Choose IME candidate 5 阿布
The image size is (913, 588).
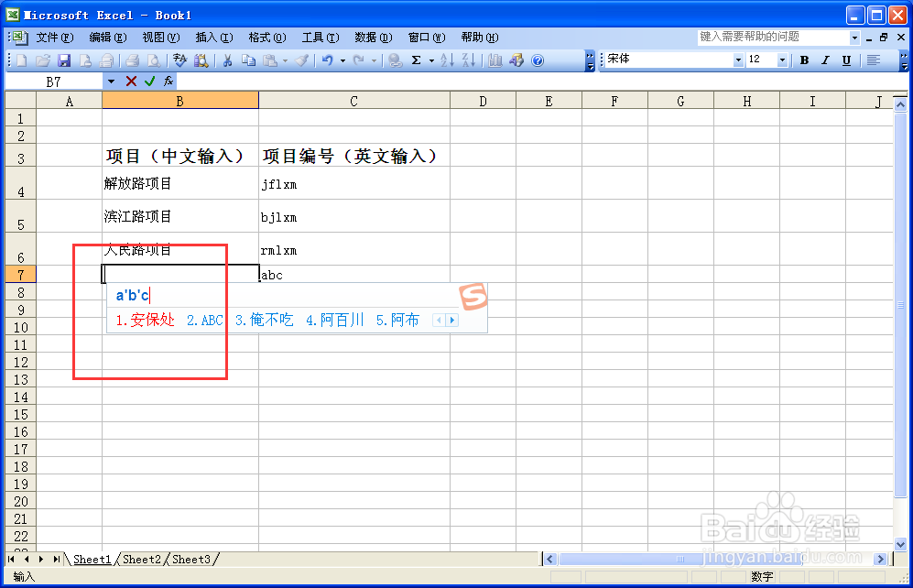point(397,320)
